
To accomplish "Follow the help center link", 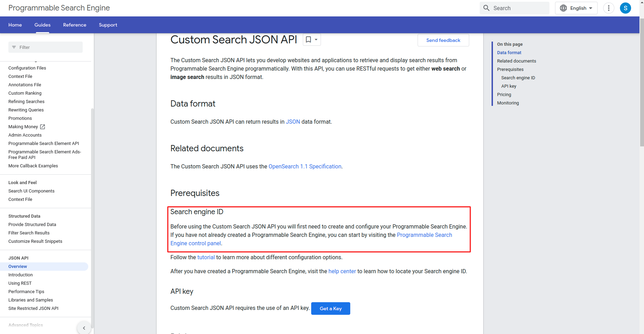I will pos(342,271).
